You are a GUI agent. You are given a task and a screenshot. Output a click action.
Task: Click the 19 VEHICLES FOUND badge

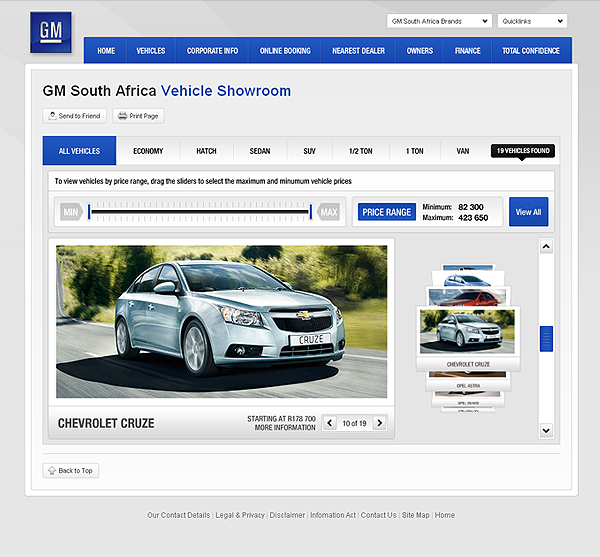523,151
